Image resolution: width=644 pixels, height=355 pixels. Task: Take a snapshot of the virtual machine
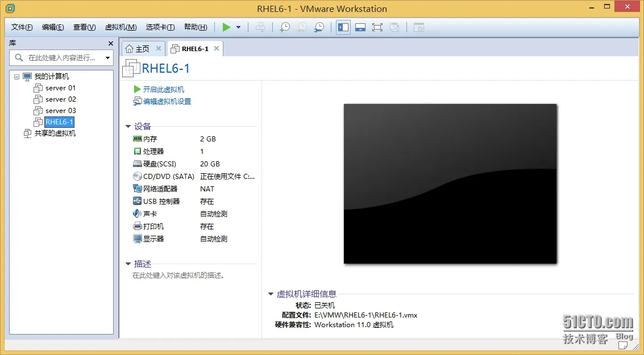tap(285, 27)
